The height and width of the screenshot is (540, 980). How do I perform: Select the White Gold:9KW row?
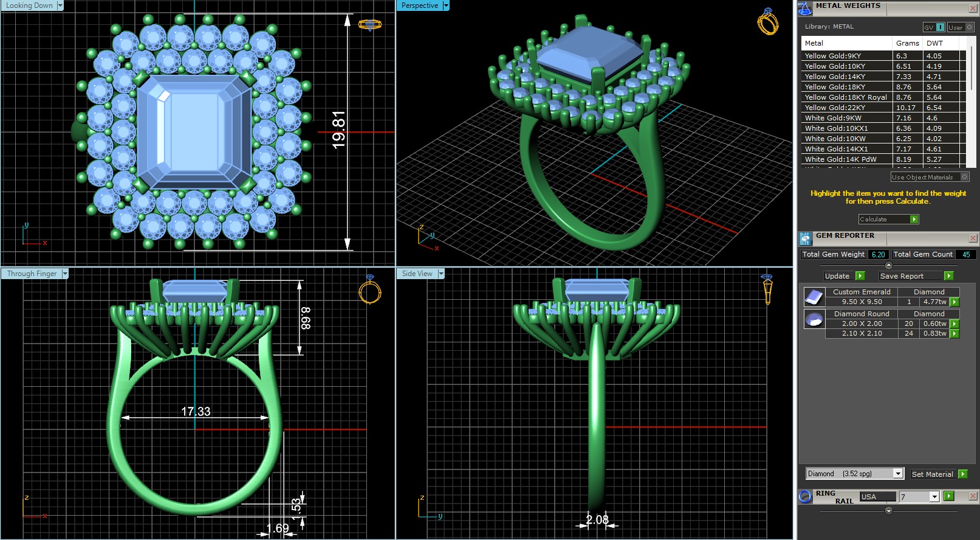point(884,118)
